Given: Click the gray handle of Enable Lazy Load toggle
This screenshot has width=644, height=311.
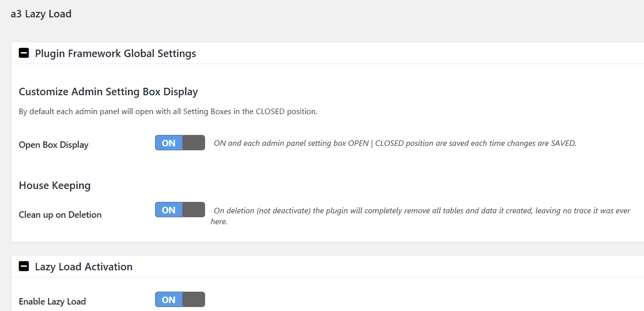Looking at the screenshot, I should [x=193, y=300].
